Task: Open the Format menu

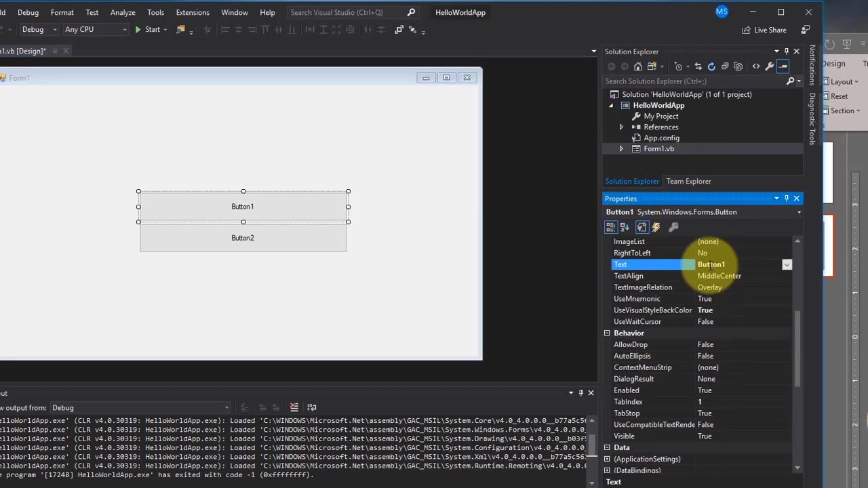Action: (x=62, y=12)
